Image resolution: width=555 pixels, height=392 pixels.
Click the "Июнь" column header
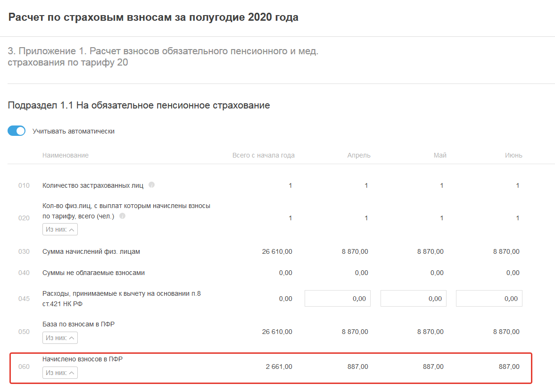[514, 155]
